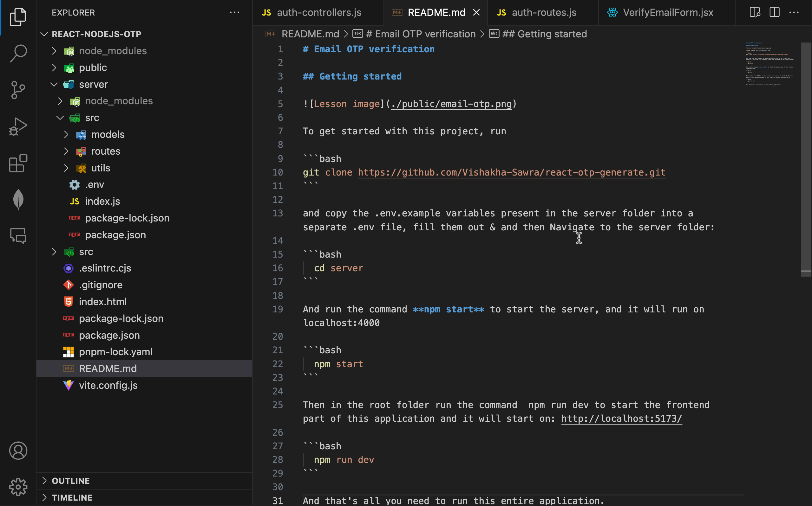Image resolution: width=812 pixels, height=506 pixels.
Task: Click the http://localhost:5173/ link
Action: pyautogui.click(x=621, y=419)
